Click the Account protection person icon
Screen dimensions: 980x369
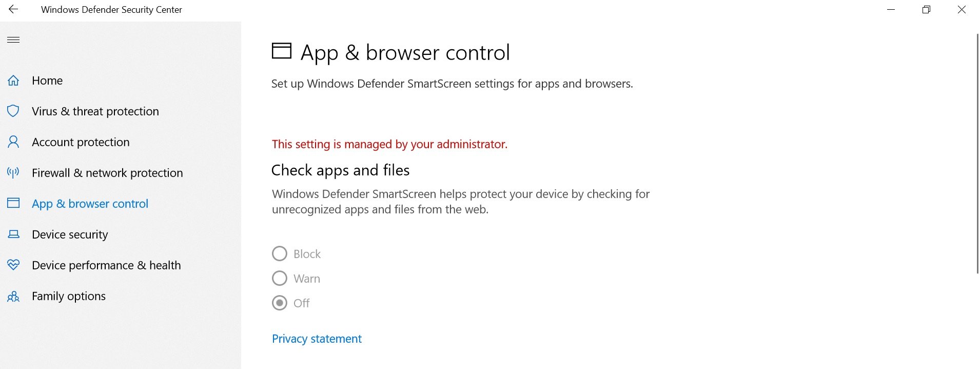point(13,142)
